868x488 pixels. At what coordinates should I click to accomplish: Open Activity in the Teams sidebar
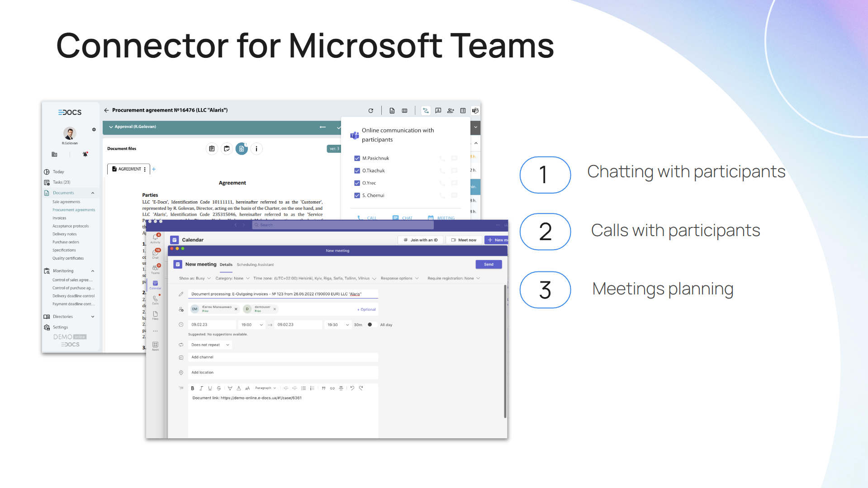[x=156, y=238]
